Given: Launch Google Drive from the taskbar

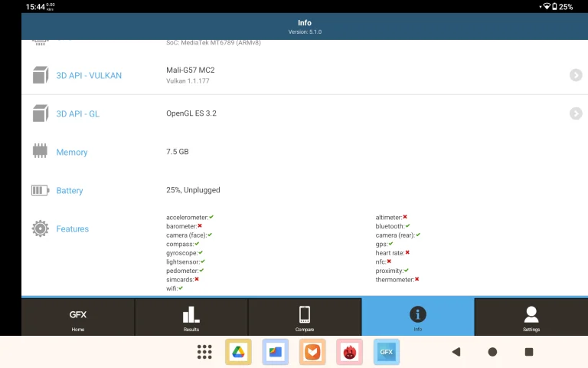Looking at the screenshot, I should pyautogui.click(x=238, y=352).
